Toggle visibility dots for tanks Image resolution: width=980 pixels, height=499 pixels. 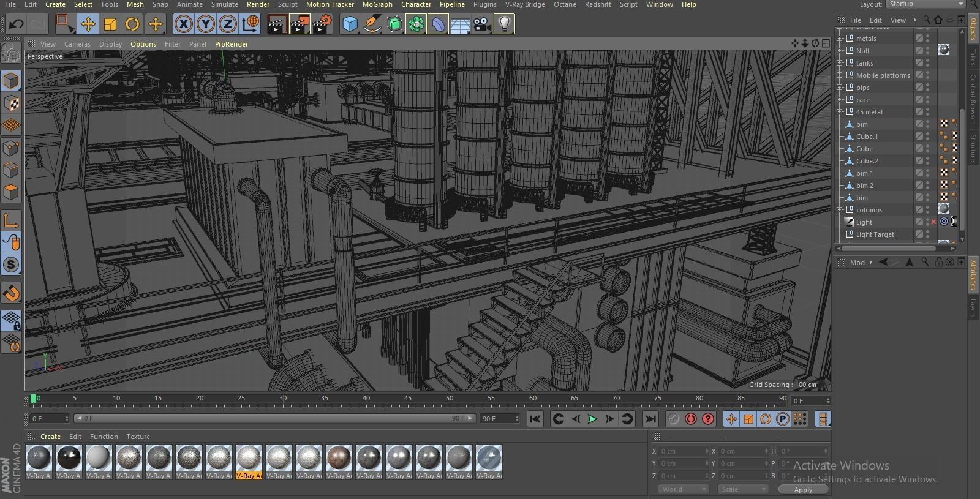(928, 62)
